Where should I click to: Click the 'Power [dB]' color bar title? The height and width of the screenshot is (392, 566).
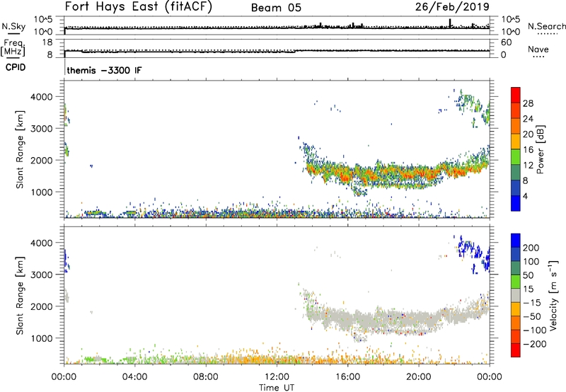[x=540, y=149]
